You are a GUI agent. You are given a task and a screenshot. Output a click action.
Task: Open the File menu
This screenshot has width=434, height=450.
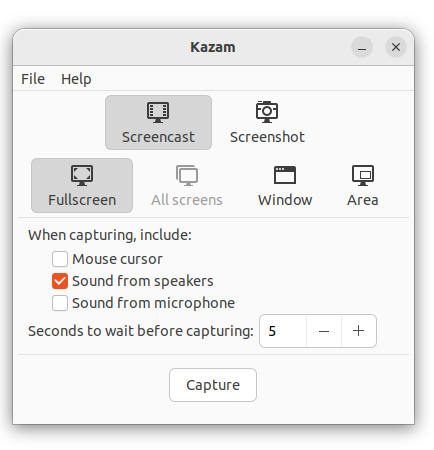coord(33,79)
